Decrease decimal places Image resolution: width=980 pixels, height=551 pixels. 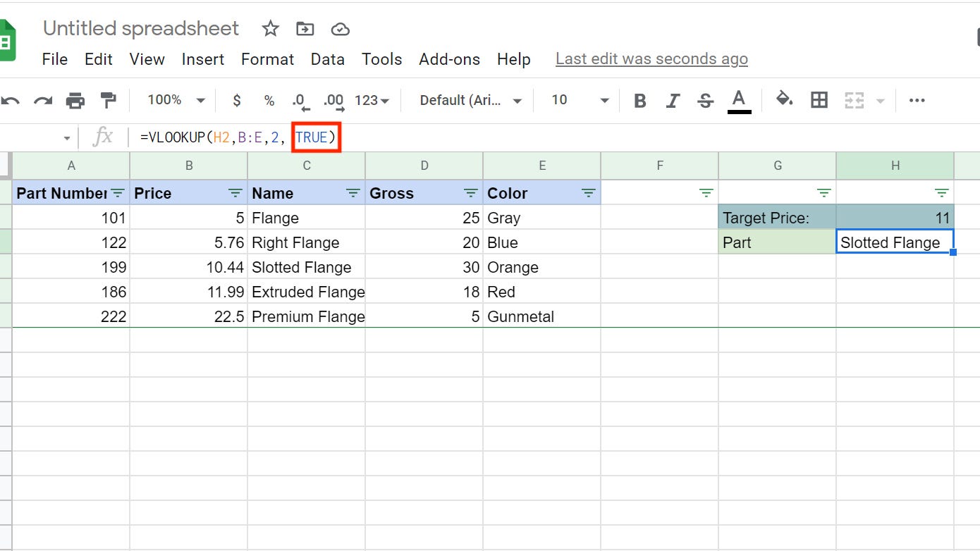300,102
